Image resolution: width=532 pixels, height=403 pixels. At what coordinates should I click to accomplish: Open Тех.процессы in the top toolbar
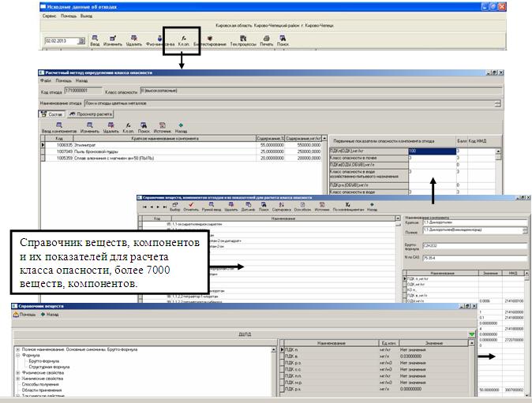point(243,40)
